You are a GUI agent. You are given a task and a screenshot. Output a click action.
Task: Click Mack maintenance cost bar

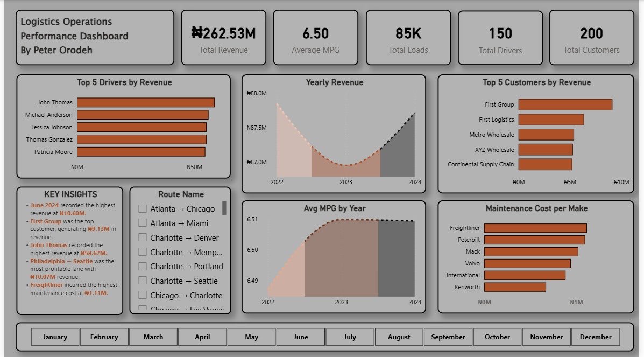(531, 251)
